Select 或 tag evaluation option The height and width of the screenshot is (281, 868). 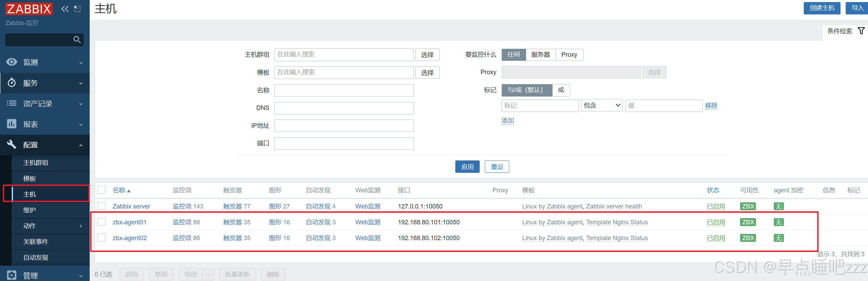click(x=561, y=90)
